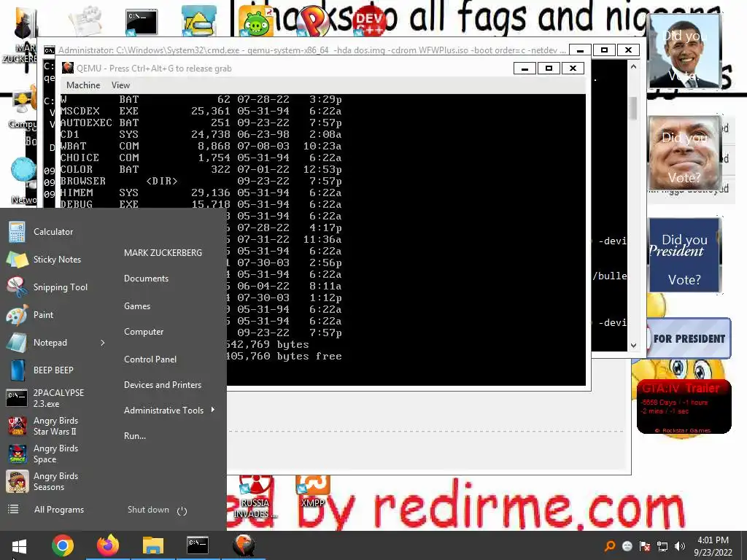Switch to QEMU taskbar button
This screenshot has height=560, width=747.
(243, 545)
